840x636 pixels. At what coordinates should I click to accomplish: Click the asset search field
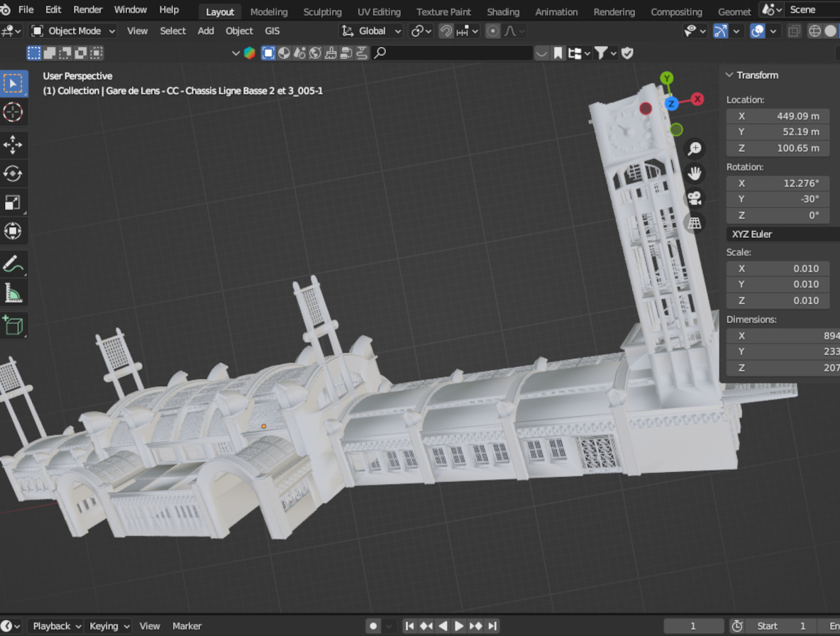[453, 53]
